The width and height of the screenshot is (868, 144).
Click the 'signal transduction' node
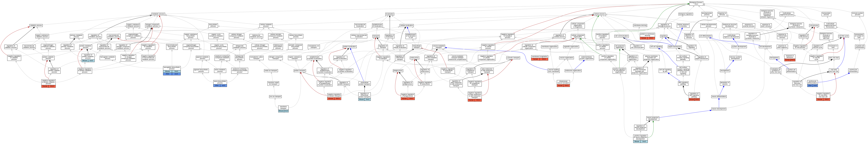pyautogui.click(x=675, y=47)
